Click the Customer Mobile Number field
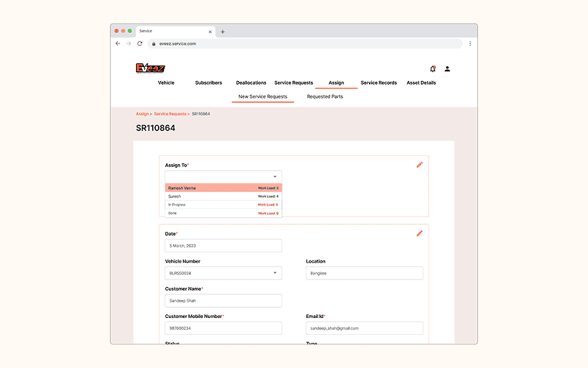 (x=223, y=328)
